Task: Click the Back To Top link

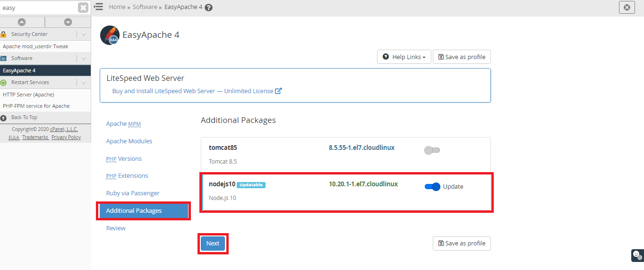Action: (24, 117)
